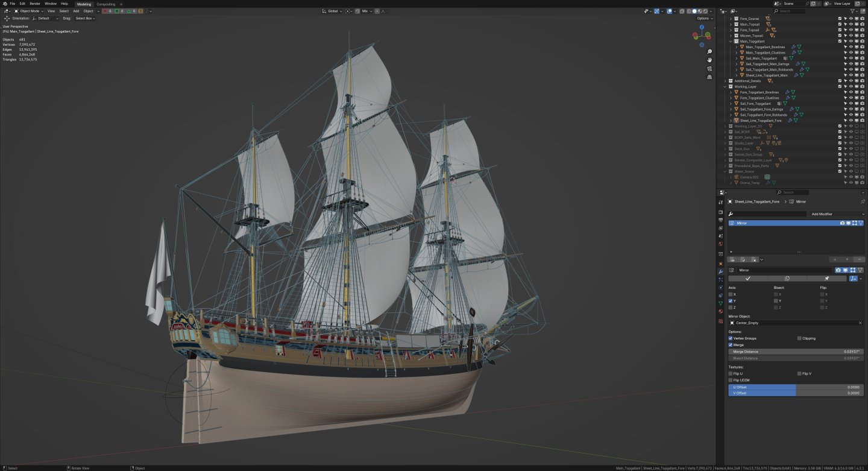This screenshot has height=471, width=868.
Task: Click the outliner search field
Action: click(x=789, y=11)
